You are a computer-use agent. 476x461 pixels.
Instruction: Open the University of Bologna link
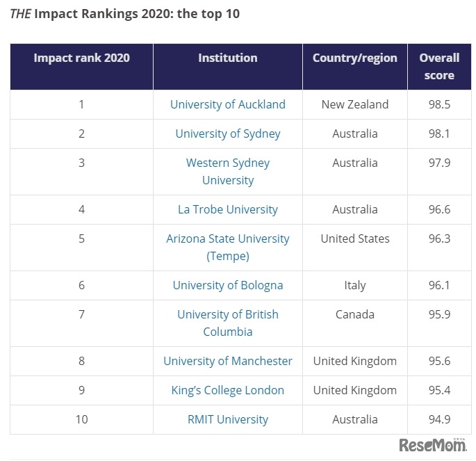coord(228,286)
